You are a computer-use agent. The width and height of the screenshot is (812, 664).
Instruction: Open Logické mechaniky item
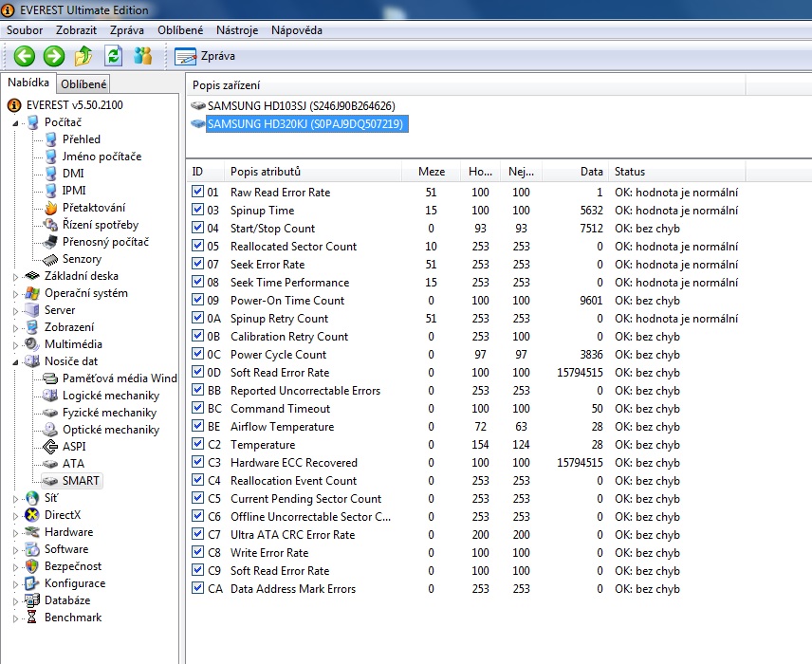[101, 396]
